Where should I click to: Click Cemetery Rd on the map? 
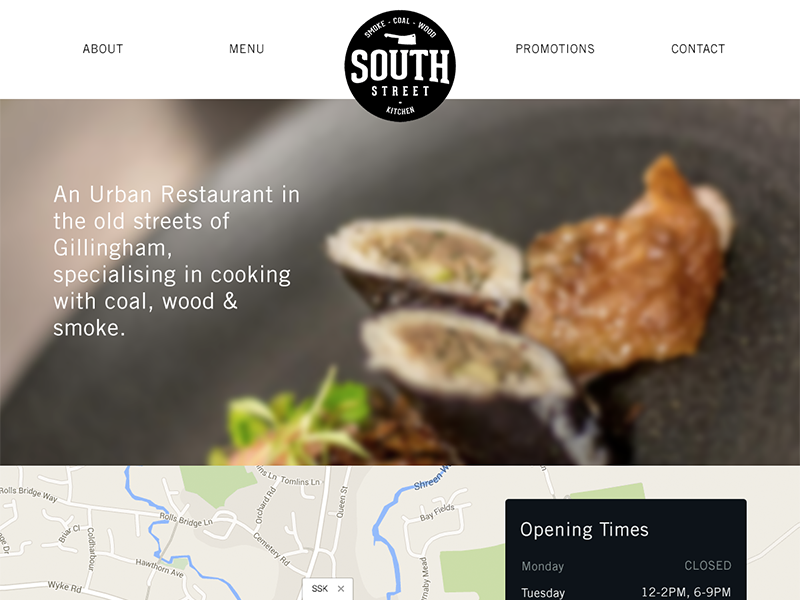coord(271,549)
